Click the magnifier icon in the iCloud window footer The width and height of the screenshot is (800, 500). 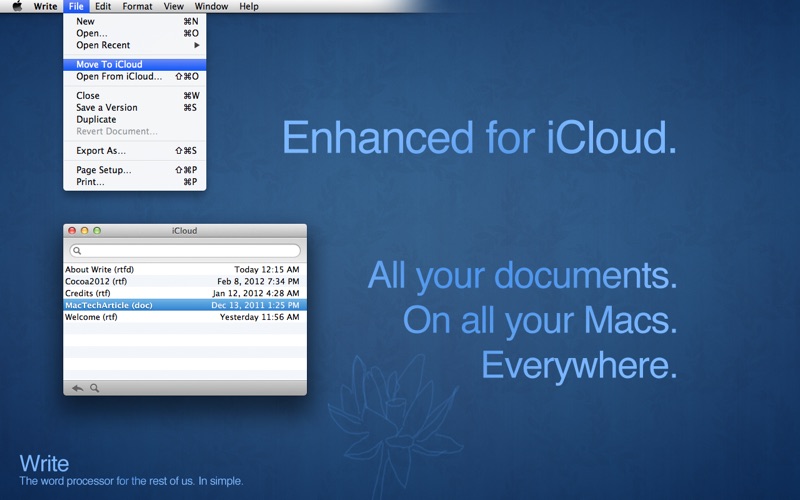coord(94,388)
